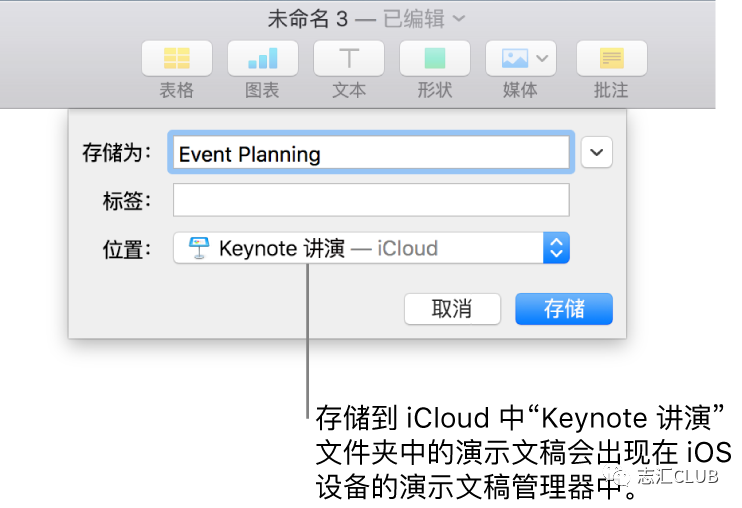Open the 媒体 (Media) toolbar icon
The width and height of the screenshot is (742, 508).
point(521,59)
